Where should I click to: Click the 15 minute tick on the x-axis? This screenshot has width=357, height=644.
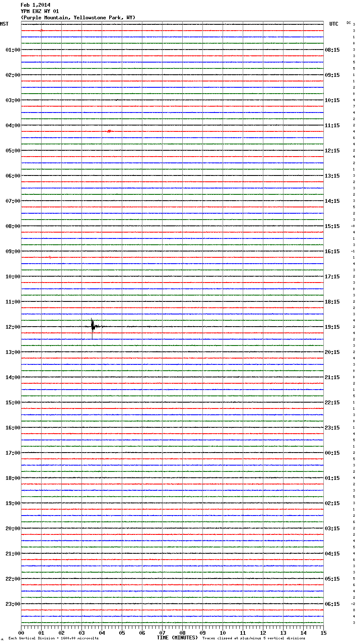coord(323,633)
